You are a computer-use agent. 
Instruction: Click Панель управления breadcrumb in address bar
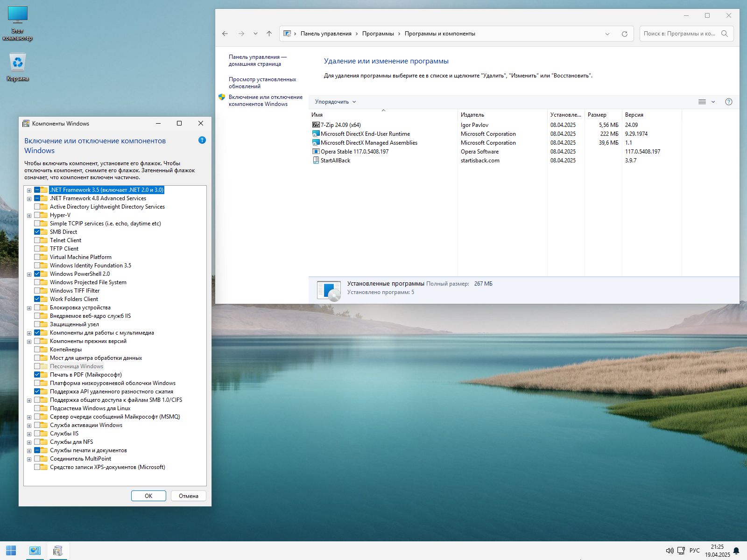tap(326, 34)
